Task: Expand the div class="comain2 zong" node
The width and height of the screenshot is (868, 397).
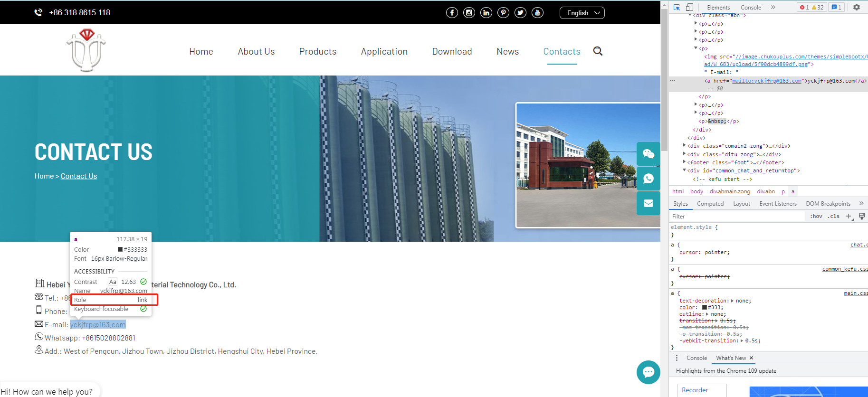Action: click(684, 145)
